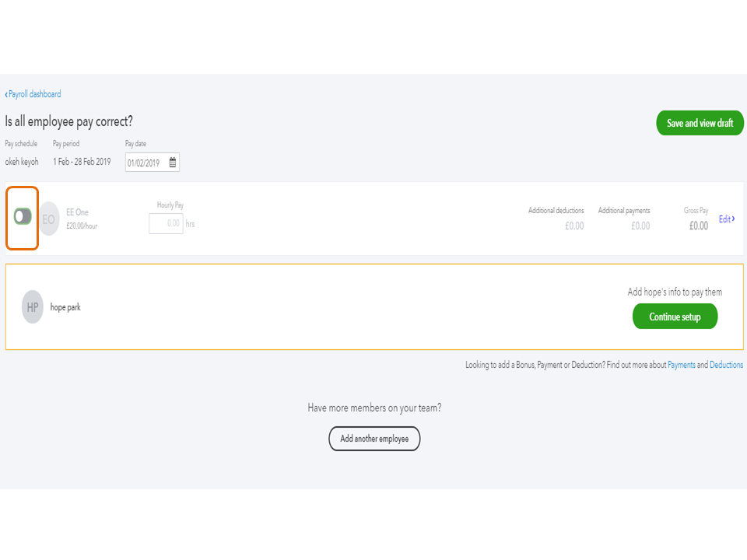
Task: Go back to Payroll dashboard
Action: click(x=33, y=94)
